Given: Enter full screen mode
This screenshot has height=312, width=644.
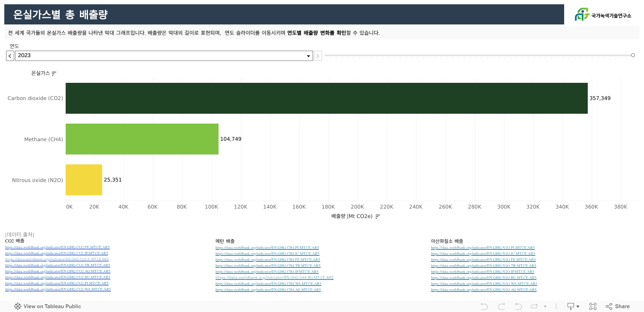Looking at the screenshot, I should pos(593,306).
